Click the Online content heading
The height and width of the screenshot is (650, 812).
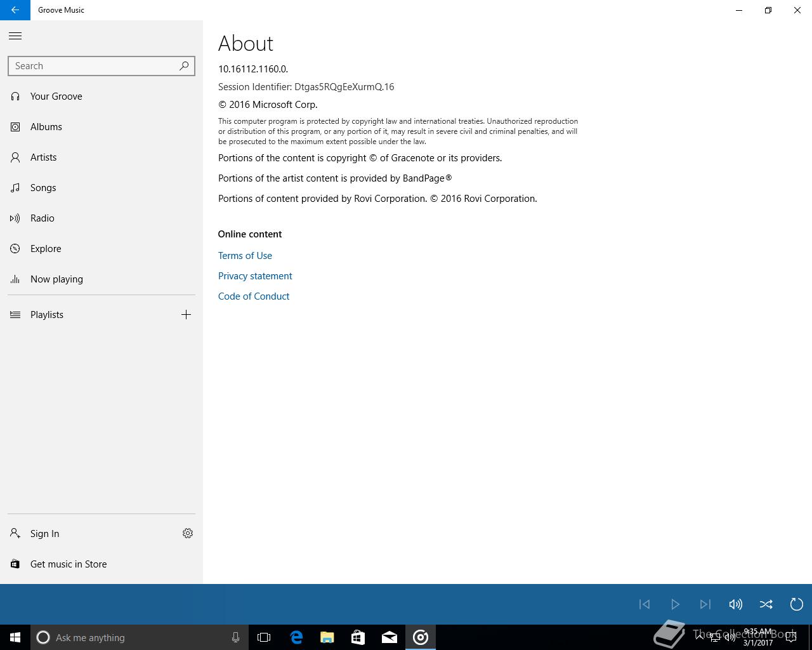pyautogui.click(x=250, y=234)
